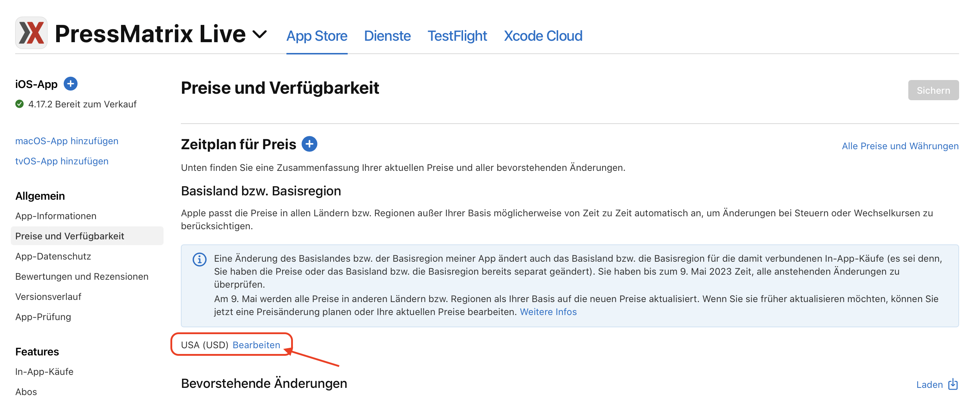Viewport: 980px width, 403px height.
Task: Open App-Datenschutz sidebar item
Action: pyautogui.click(x=53, y=256)
